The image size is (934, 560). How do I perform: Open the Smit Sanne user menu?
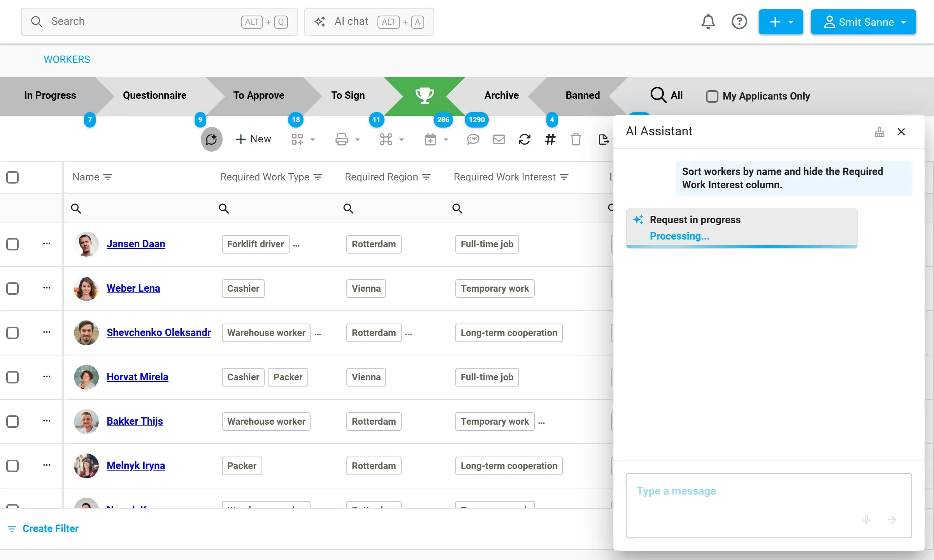tap(863, 22)
